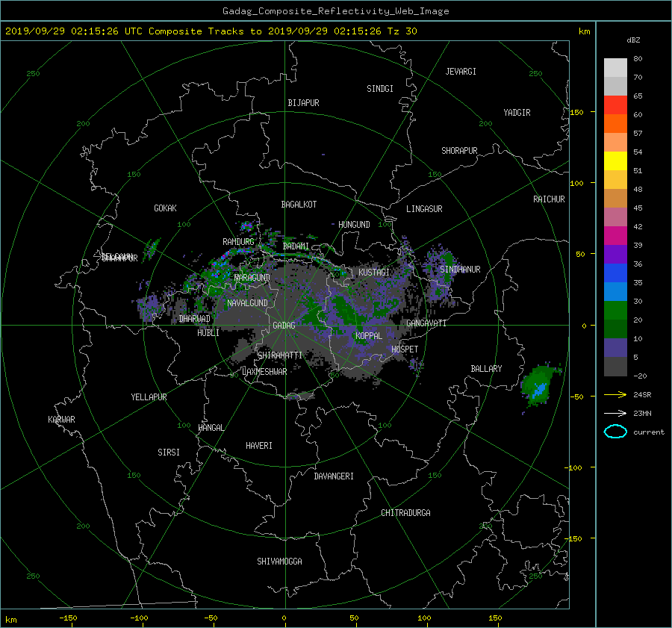Click the HAVERI city label
The width and height of the screenshot is (672, 628).
click(x=259, y=446)
